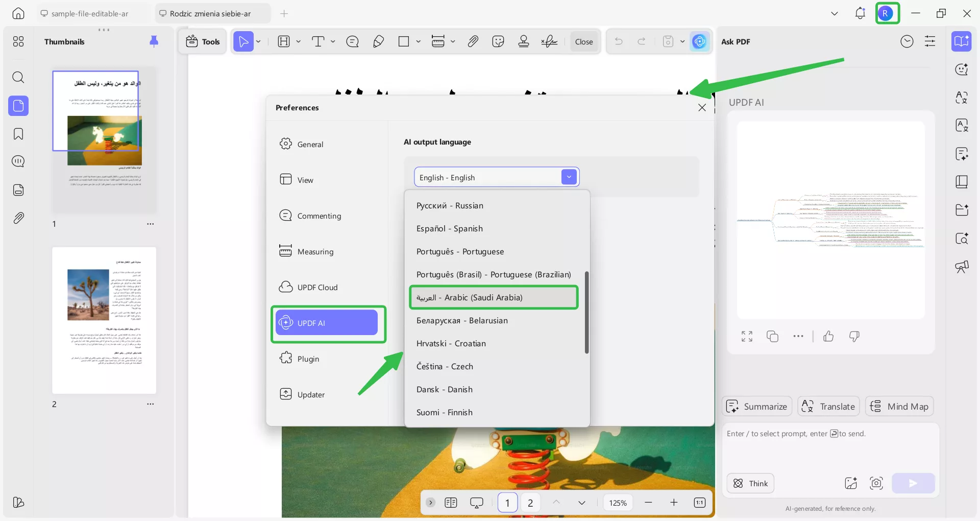
Task: Like the AI response with thumbs up
Action: pyautogui.click(x=828, y=336)
